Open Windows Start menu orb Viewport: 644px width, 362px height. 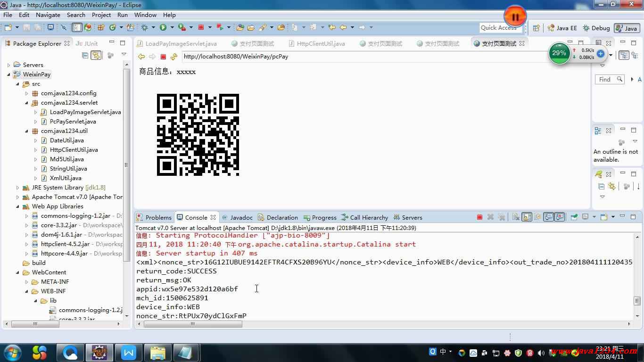coord(12,352)
